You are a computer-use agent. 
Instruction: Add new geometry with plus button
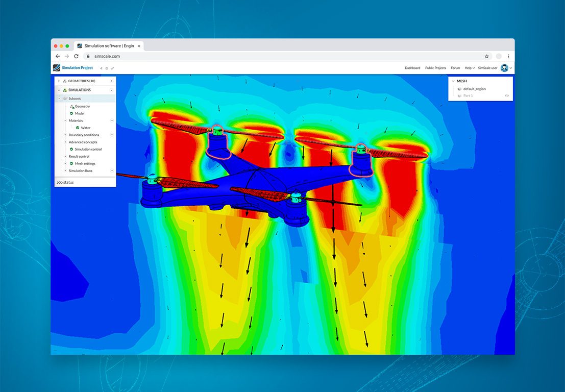[x=112, y=81]
